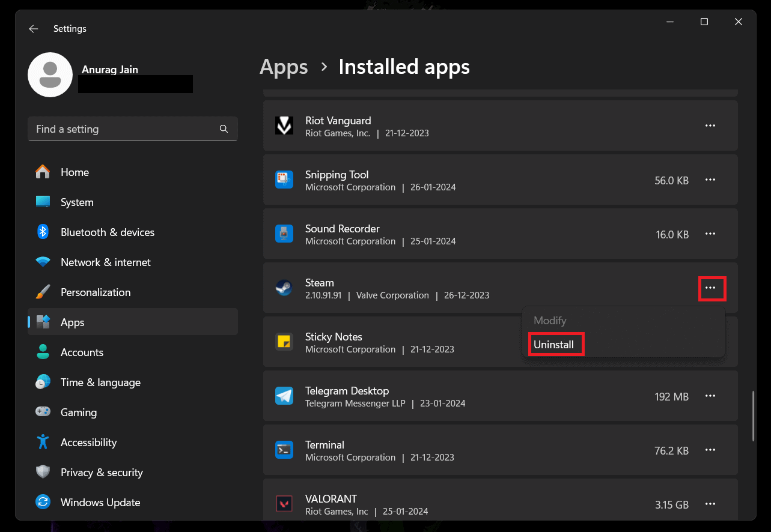Open more options for Riot Vanguard
This screenshot has width=771, height=532.
(x=710, y=126)
